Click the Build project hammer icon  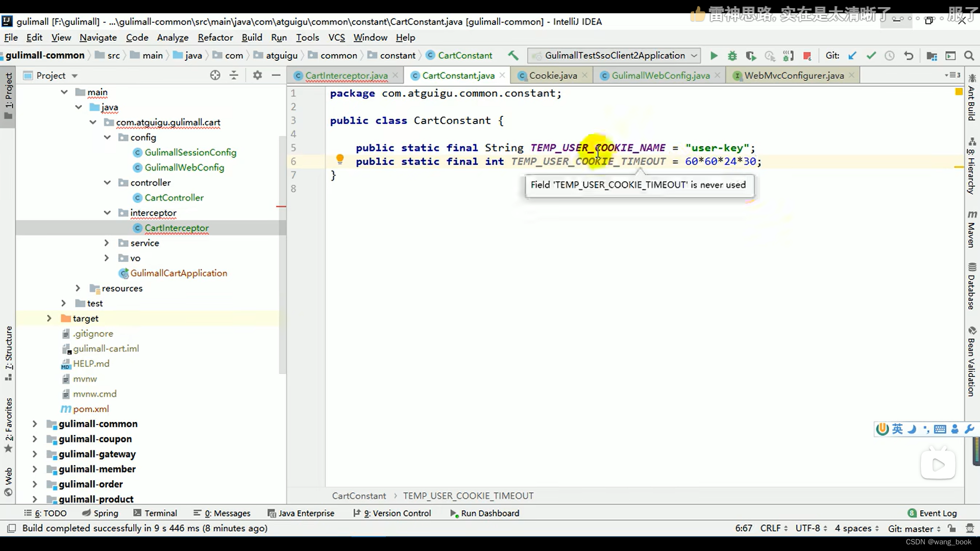513,55
